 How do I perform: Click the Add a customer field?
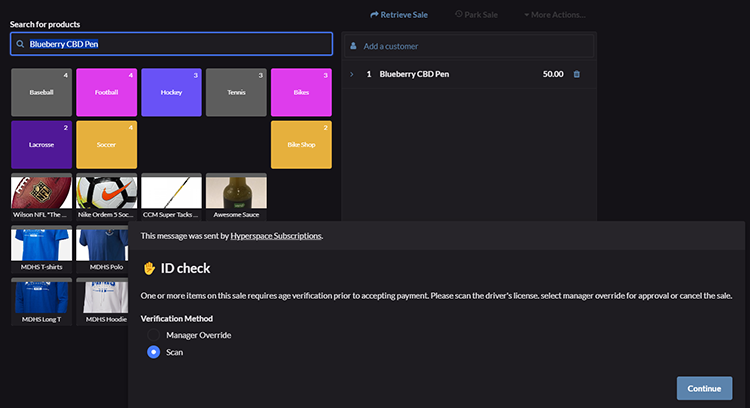point(470,46)
